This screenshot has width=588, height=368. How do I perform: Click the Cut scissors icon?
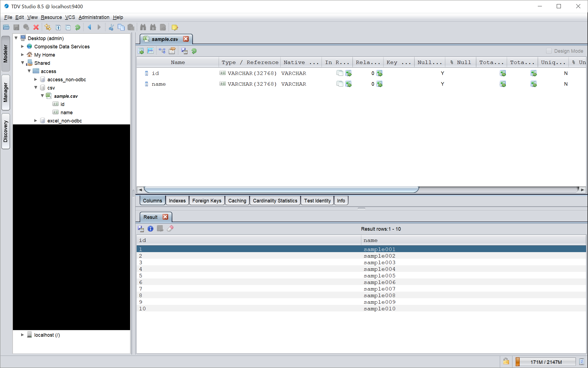tap(111, 27)
